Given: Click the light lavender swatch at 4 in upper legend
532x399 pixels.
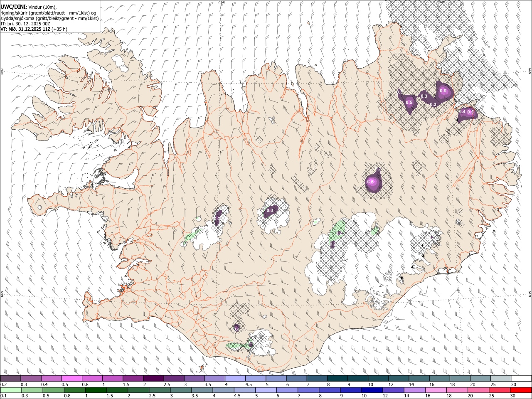Looking at the screenshot, I should pos(235,379).
